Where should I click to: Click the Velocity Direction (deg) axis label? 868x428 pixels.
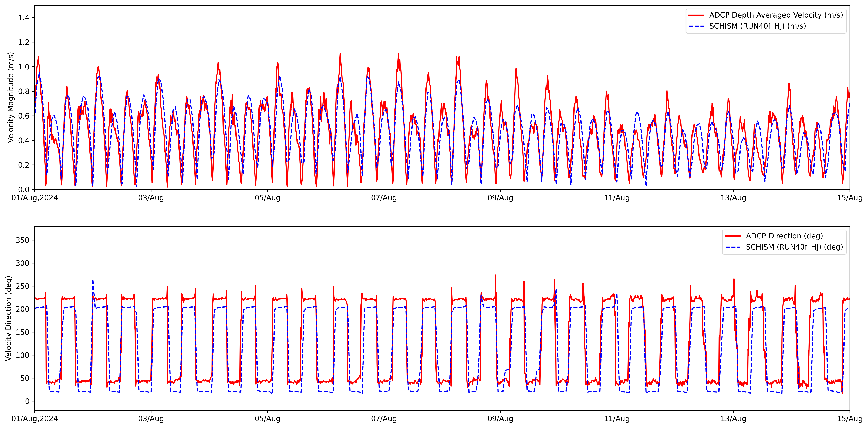8,318
